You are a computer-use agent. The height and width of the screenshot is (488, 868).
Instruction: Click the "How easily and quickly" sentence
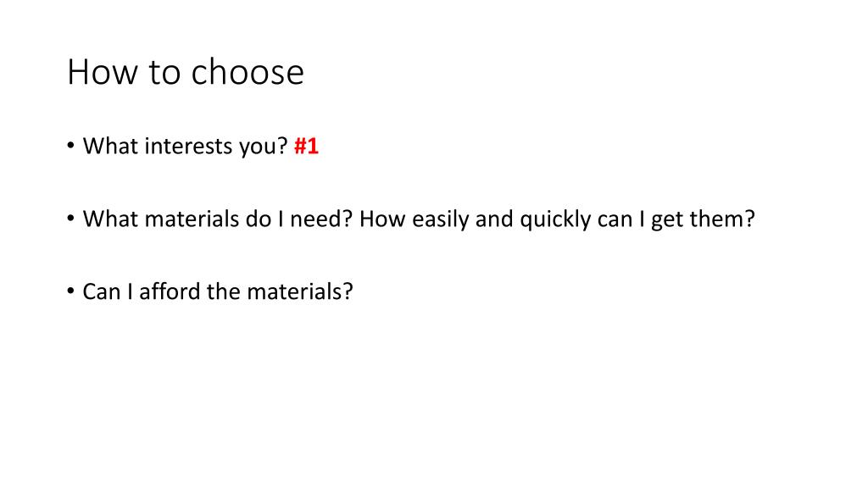pos(557,219)
